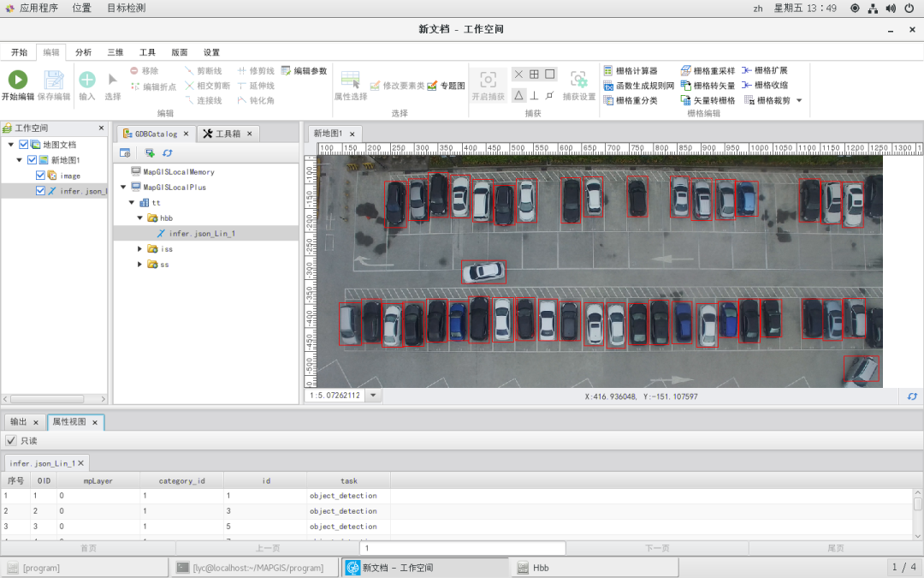Viewport: 924px width, 578px height.
Task: Uncheck the 只读 read-only checkbox
Action: click(x=11, y=441)
